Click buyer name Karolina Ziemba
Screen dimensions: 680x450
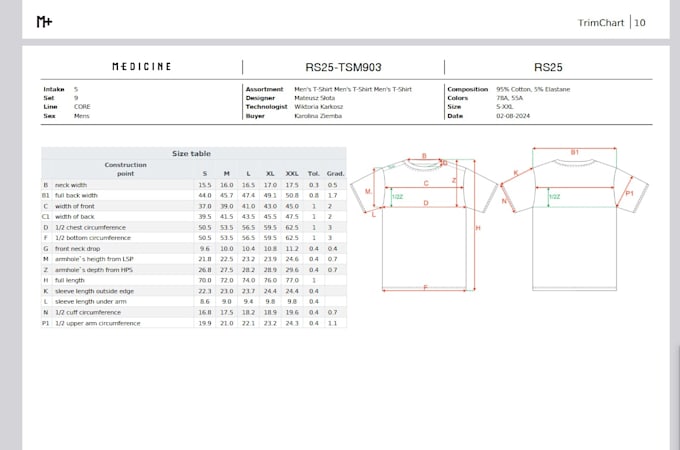click(x=318, y=116)
